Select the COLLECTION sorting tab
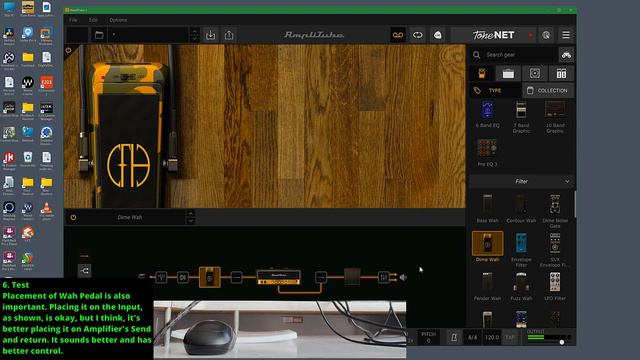 pos(548,91)
